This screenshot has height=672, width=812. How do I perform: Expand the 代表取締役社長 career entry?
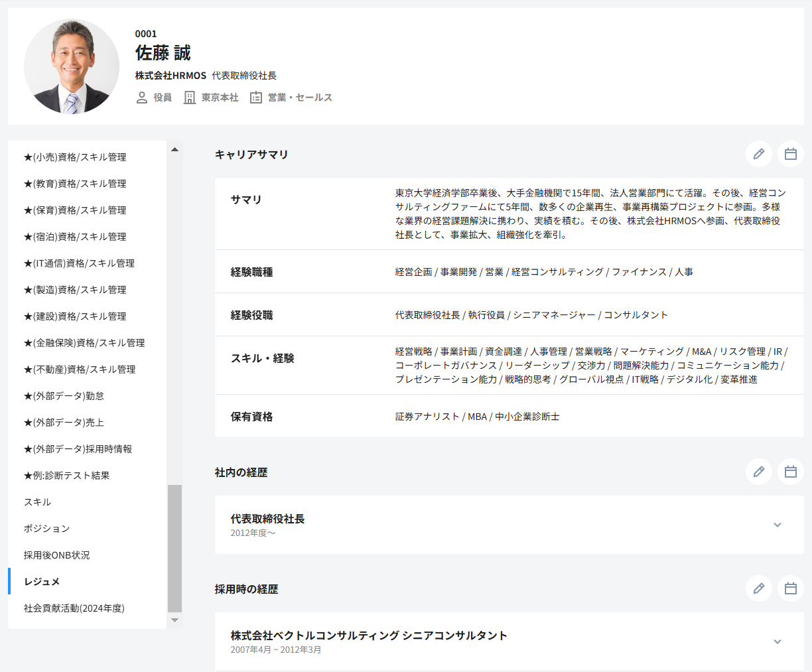778,525
